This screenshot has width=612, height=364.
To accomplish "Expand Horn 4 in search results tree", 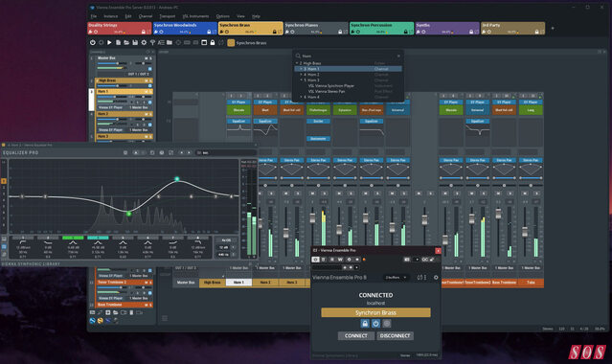I will coord(301,97).
